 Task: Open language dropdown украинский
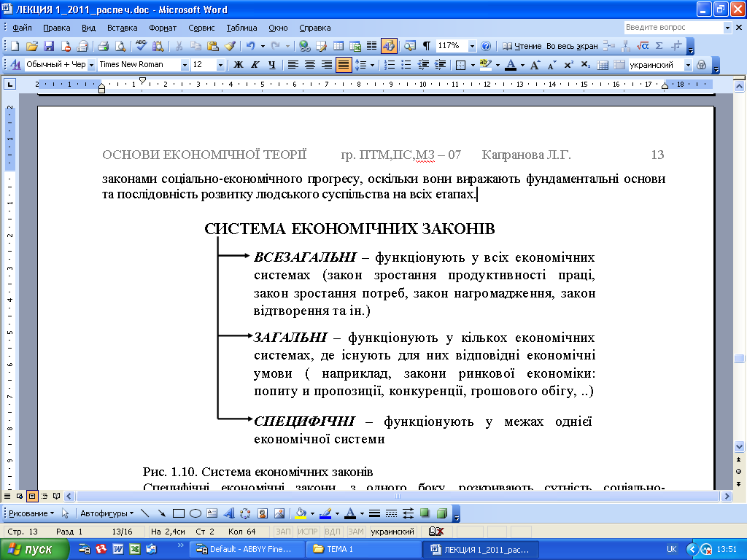point(688,65)
